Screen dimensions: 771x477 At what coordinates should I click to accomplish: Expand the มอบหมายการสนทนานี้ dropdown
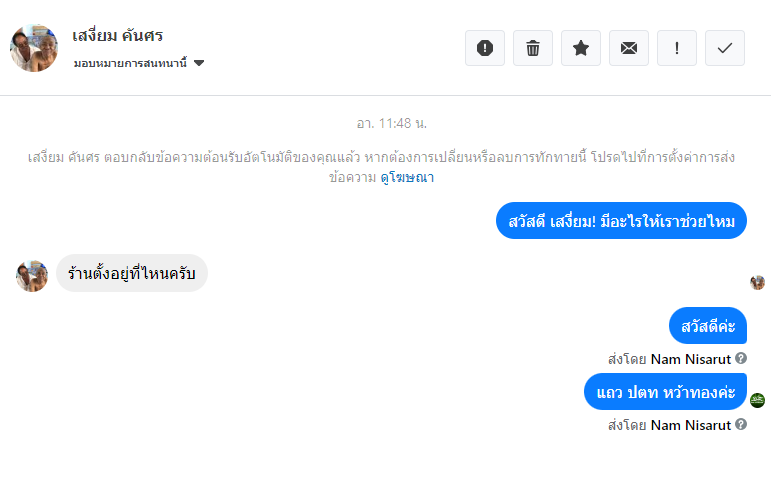(199, 63)
